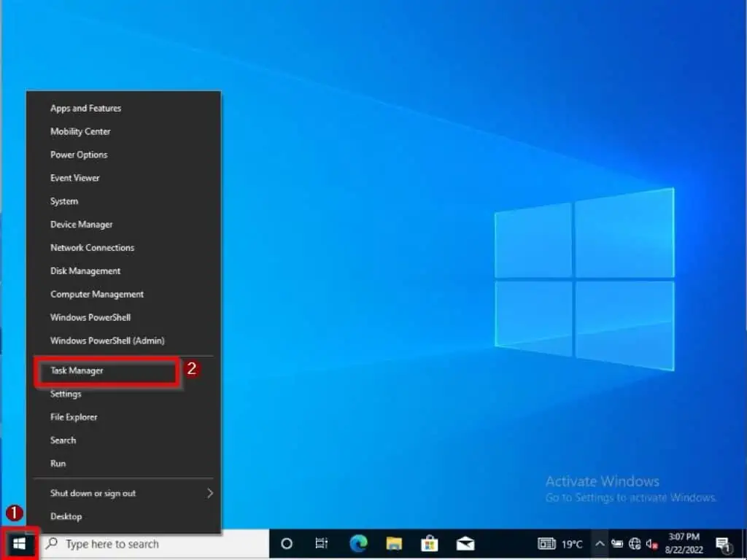The height and width of the screenshot is (560, 747).
Task: Launch Microsoft Store from the taskbar
Action: (429, 543)
